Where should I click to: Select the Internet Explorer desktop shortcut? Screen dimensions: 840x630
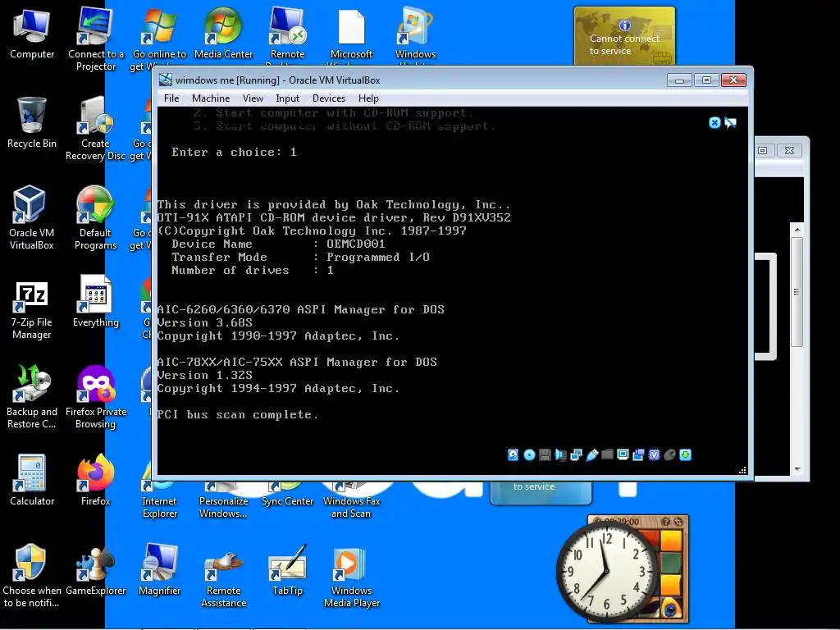[x=159, y=500]
